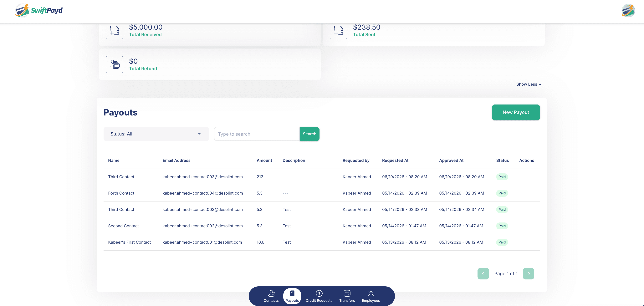
Task: Click the contact002 email address
Action: pyautogui.click(x=203, y=226)
